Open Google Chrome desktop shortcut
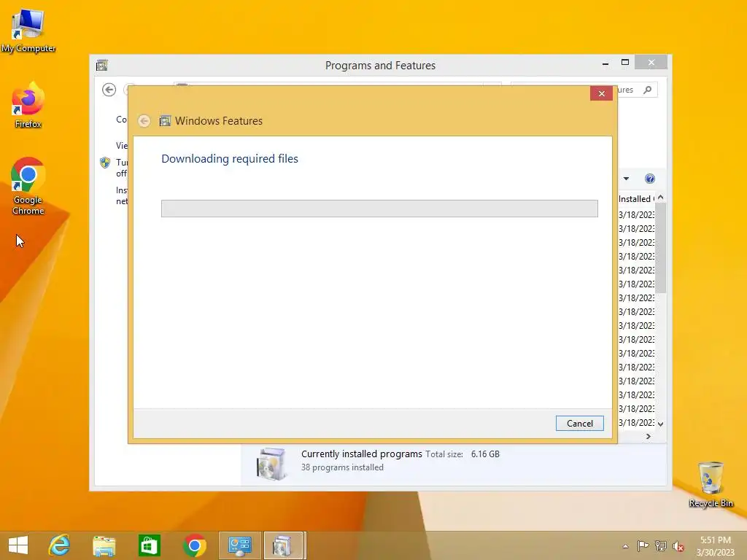The image size is (747, 560). [28, 186]
